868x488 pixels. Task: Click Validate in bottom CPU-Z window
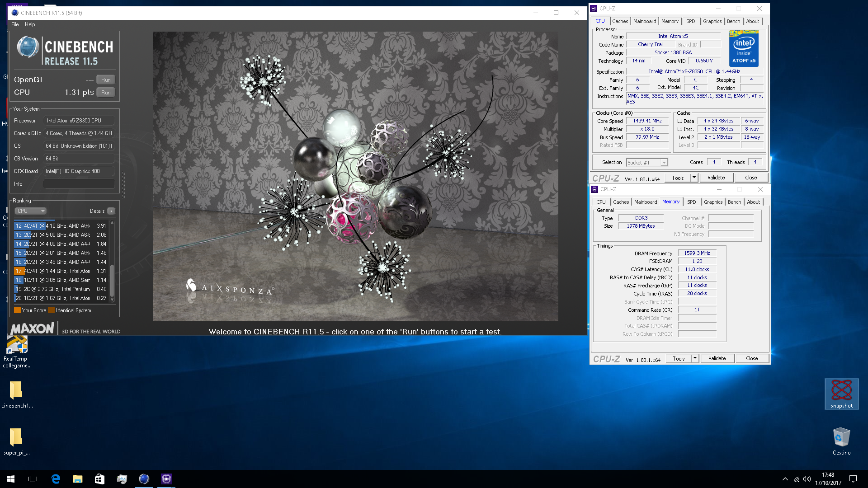coord(717,359)
